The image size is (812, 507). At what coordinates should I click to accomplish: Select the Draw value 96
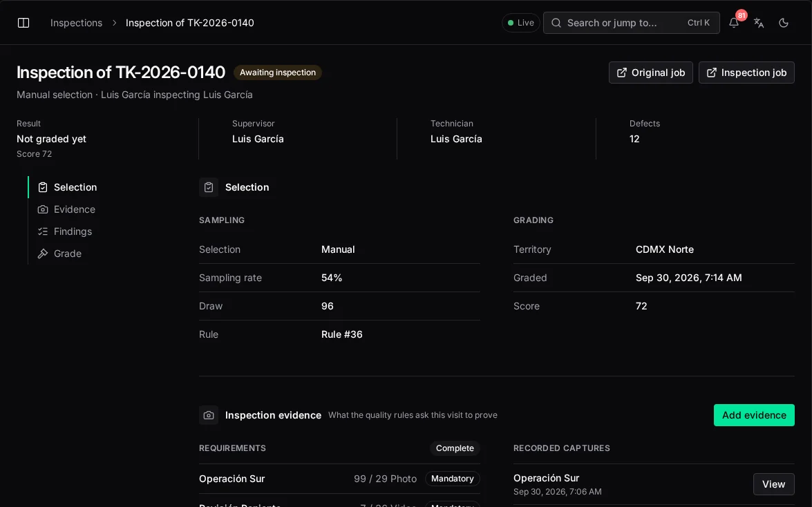pyautogui.click(x=328, y=306)
